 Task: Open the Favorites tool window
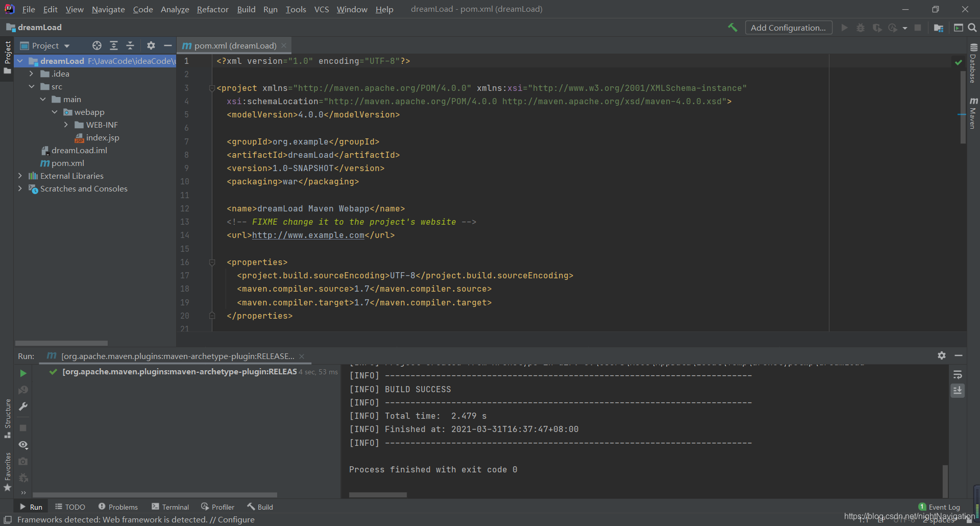(8, 472)
